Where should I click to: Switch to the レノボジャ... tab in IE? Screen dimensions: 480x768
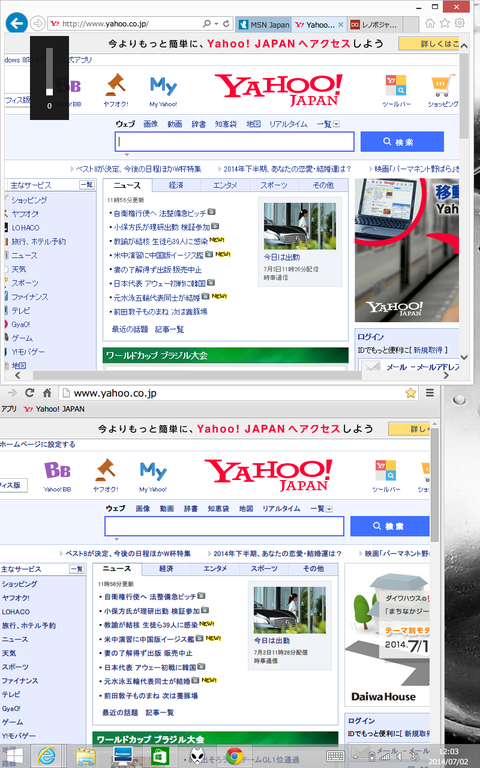(377, 24)
